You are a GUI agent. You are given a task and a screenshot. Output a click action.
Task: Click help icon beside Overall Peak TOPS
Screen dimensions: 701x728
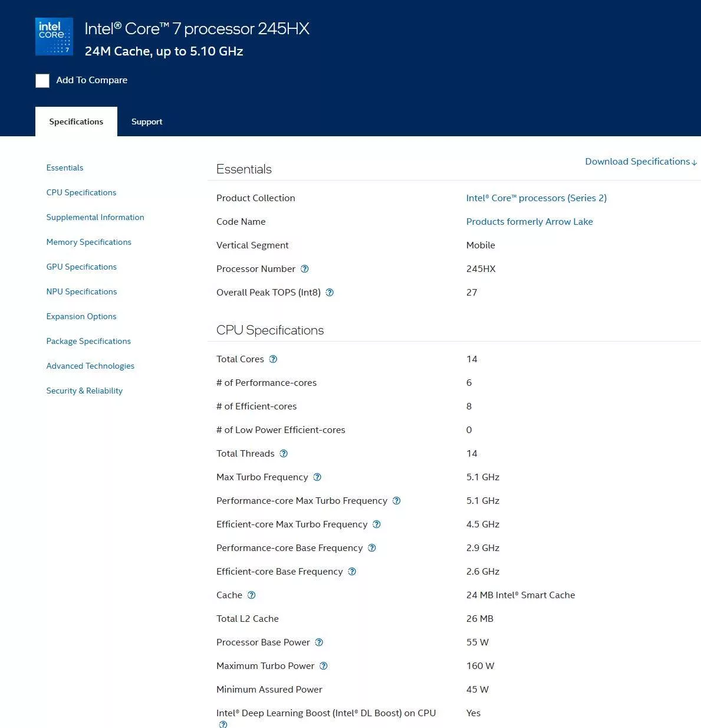[x=330, y=293]
